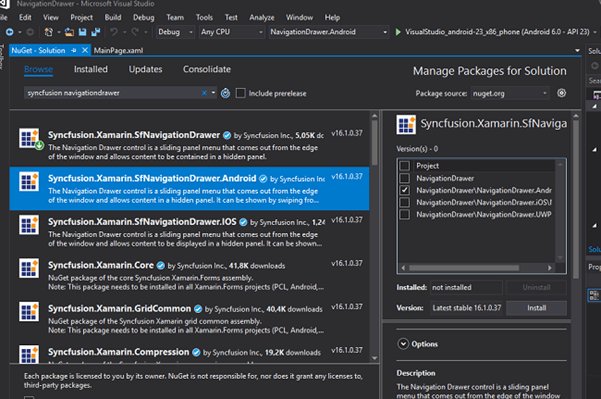Click the save file icon
This screenshot has width=601, height=399.
(82, 32)
